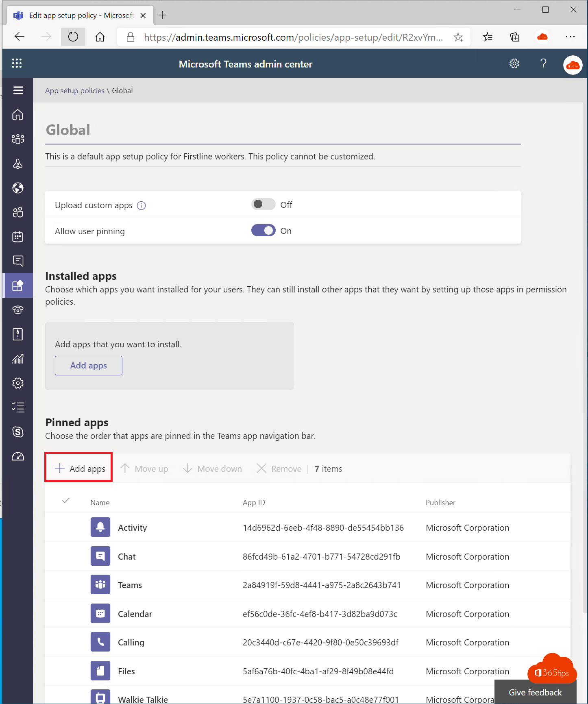The image size is (588, 704).
Task: Go back in the browser
Action: (20, 37)
